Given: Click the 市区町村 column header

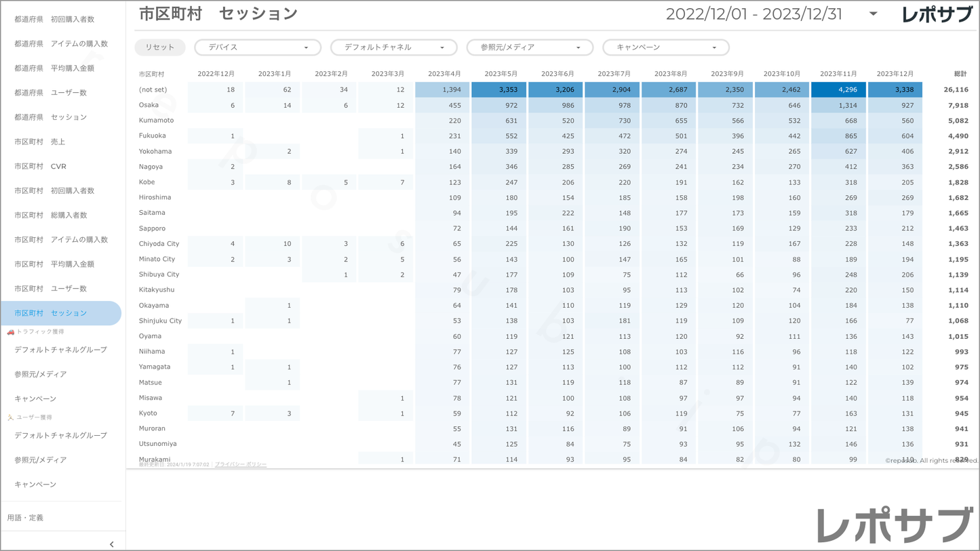Looking at the screenshot, I should tap(152, 74).
